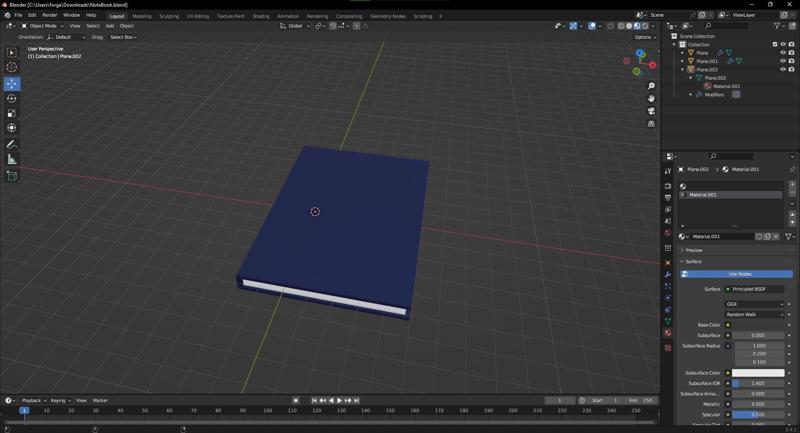
Task: Open the Object Mode dropdown
Action: [x=44, y=26]
